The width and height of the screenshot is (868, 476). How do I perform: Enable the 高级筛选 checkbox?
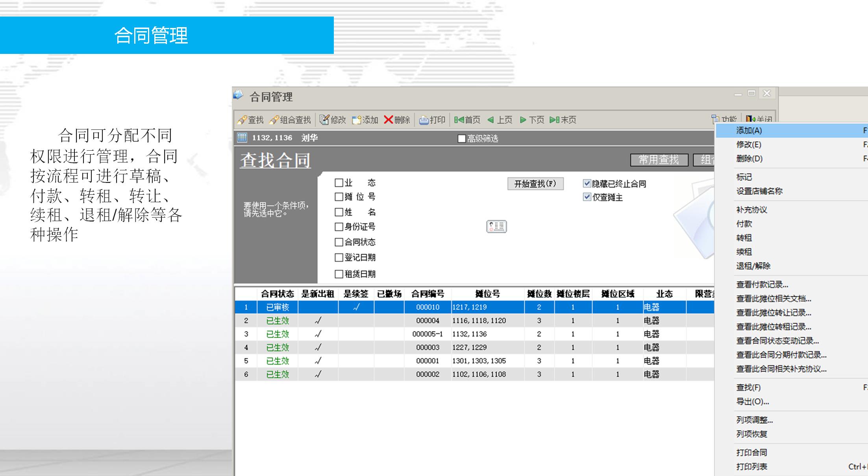tap(462, 139)
